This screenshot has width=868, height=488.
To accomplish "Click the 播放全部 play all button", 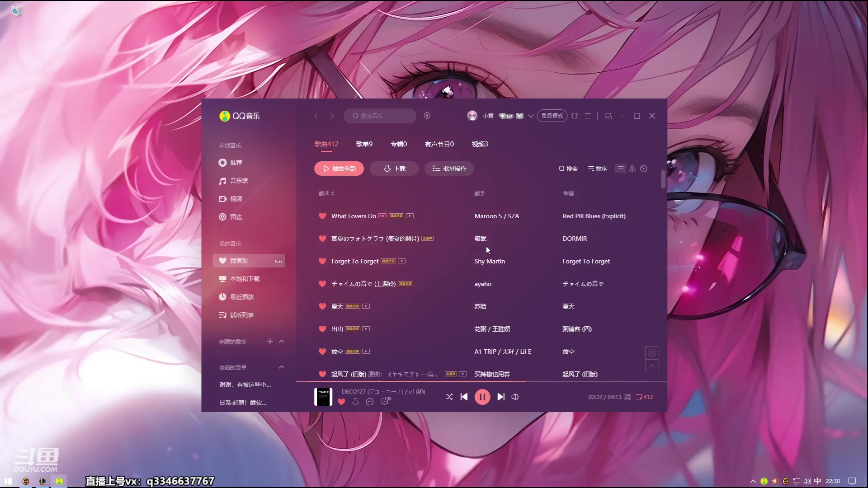I will tap(339, 169).
